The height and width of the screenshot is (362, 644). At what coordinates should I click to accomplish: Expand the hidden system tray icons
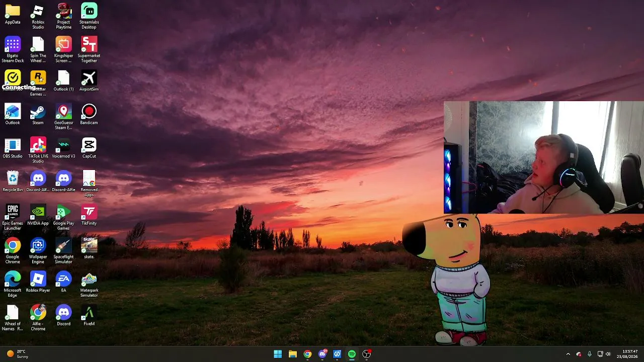(568, 354)
